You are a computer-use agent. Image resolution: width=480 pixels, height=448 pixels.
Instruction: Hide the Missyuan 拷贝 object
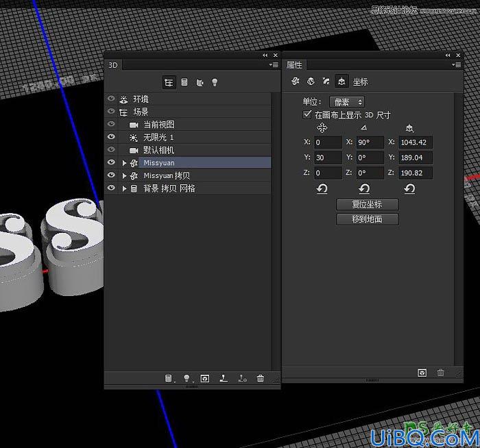click(111, 175)
